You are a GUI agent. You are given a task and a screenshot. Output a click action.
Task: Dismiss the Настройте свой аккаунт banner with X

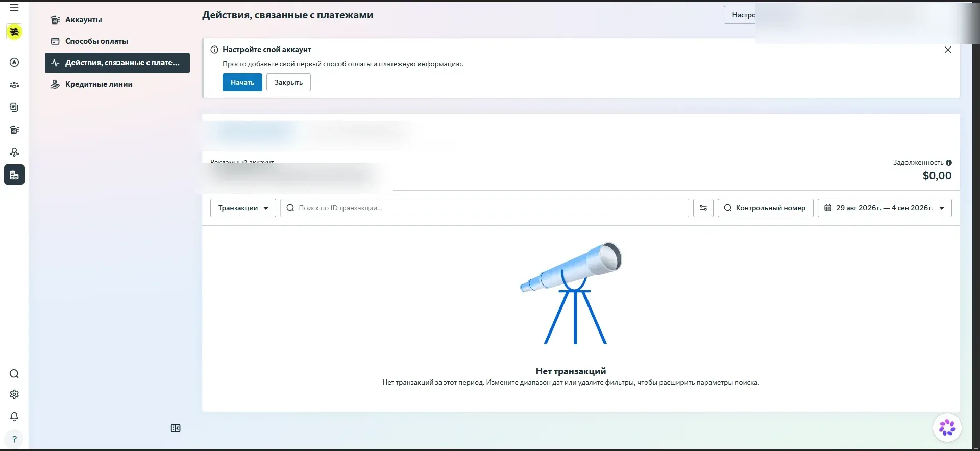coord(948,50)
